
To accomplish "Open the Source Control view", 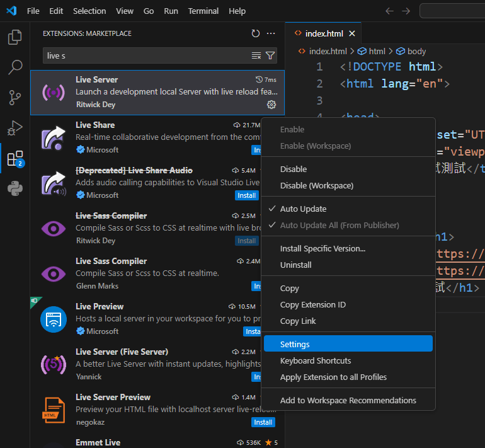I will tap(15, 98).
